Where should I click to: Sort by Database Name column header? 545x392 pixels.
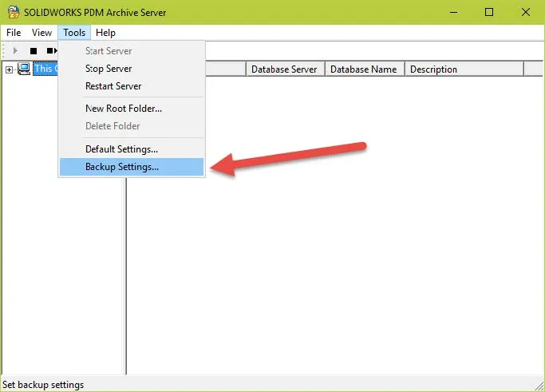click(x=364, y=69)
